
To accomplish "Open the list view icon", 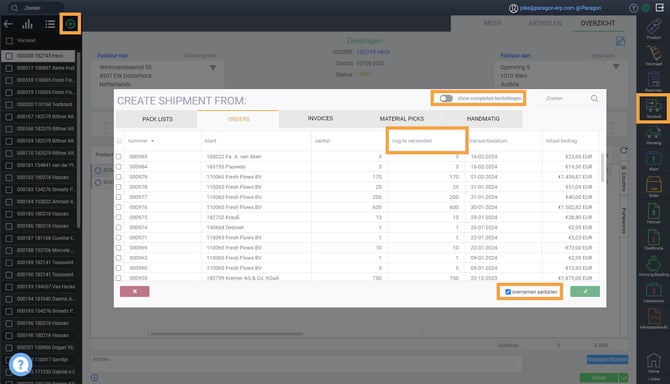I will click(x=50, y=24).
